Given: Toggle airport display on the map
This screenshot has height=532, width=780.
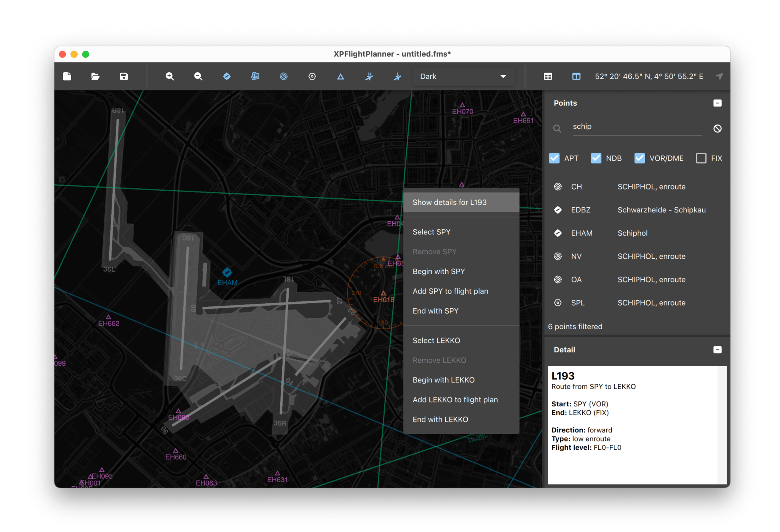Looking at the screenshot, I should point(227,76).
